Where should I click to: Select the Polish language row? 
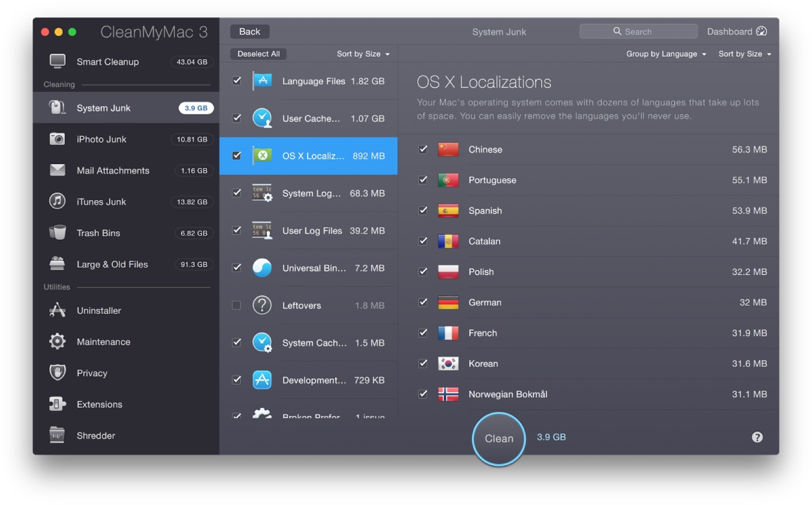pos(588,272)
